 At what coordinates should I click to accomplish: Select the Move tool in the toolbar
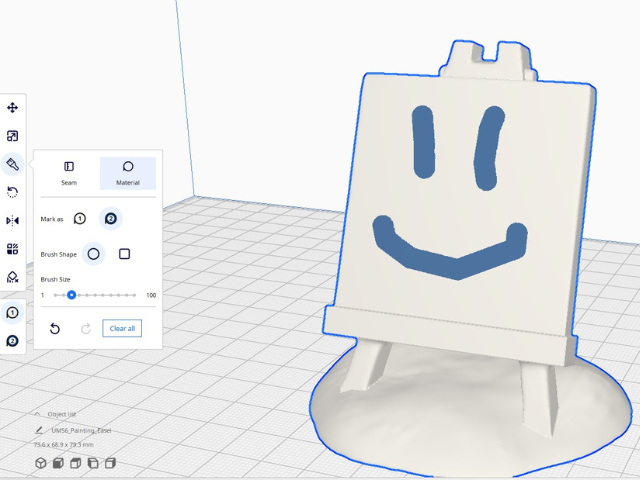[x=12, y=108]
